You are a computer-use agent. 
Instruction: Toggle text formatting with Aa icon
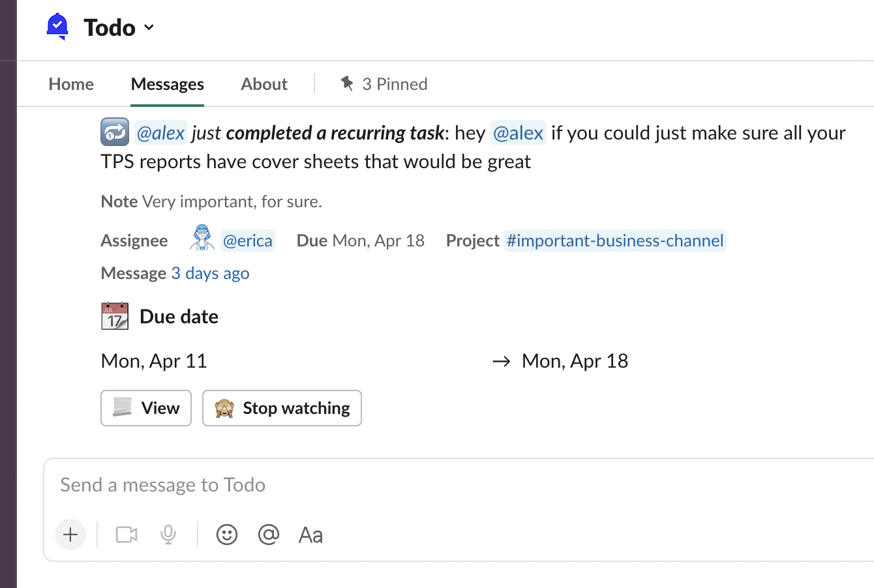click(x=310, y=535)
